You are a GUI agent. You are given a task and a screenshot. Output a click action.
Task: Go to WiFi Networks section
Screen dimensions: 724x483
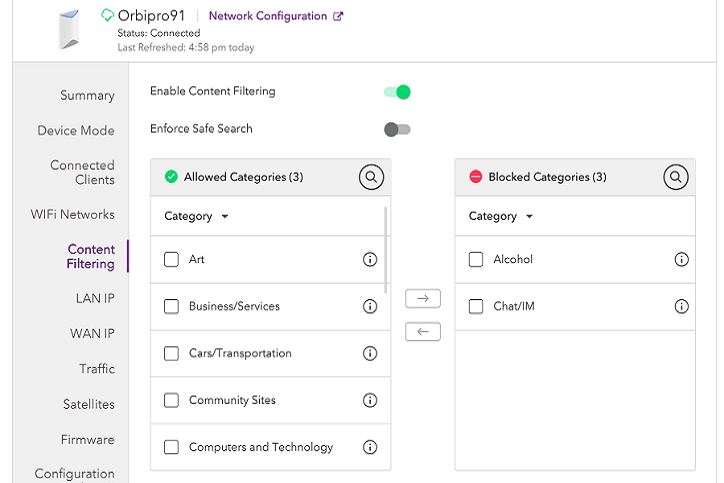pyautogui.click(x=72, y=214)
